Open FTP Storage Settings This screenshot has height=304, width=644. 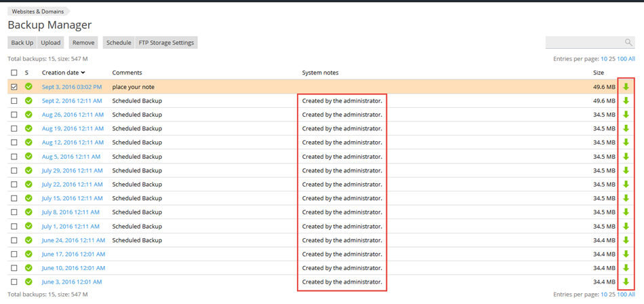pos(167,43)
